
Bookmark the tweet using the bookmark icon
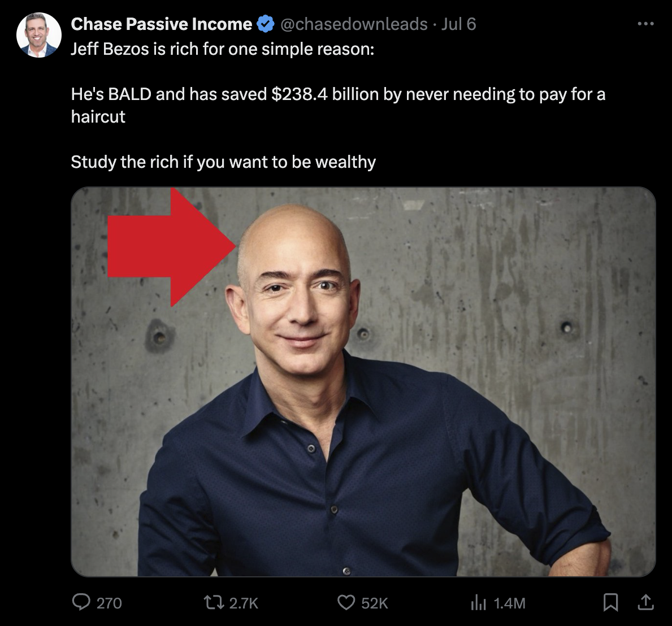[611, 603]
